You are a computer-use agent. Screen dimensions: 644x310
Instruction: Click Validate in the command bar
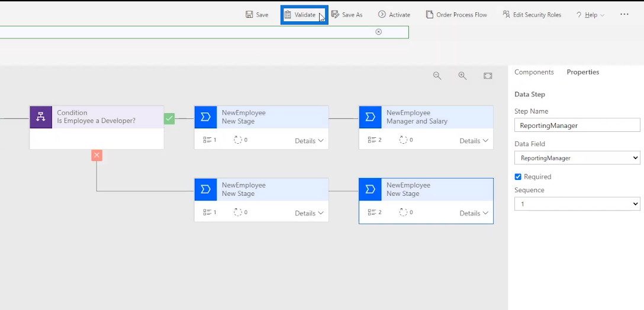click(x=304, y=15)
